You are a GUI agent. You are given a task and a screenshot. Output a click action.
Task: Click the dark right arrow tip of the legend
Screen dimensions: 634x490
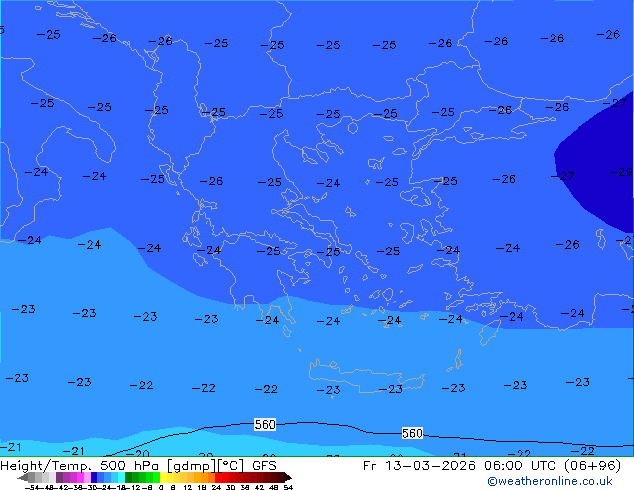click(288, 477)
